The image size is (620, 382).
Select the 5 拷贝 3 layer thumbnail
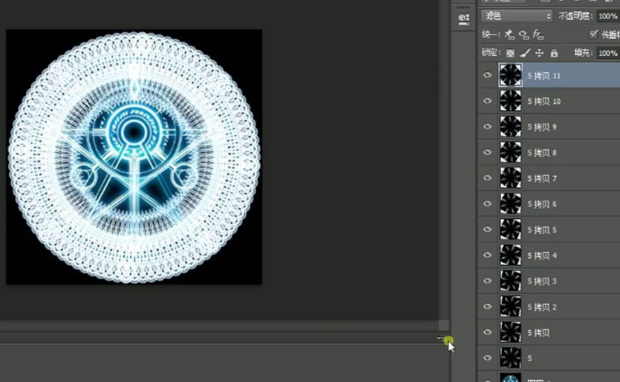pyautogui.click(x=510, y=281)
